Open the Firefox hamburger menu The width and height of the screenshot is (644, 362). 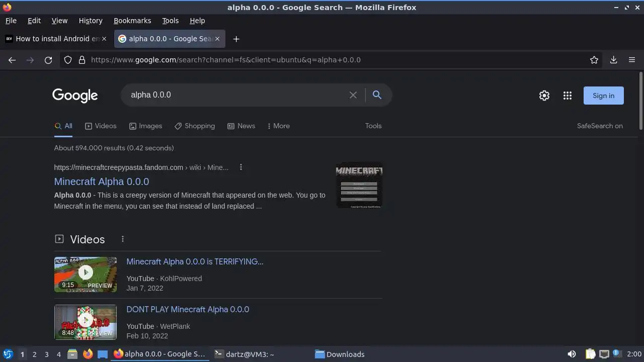tap(632, 60)
